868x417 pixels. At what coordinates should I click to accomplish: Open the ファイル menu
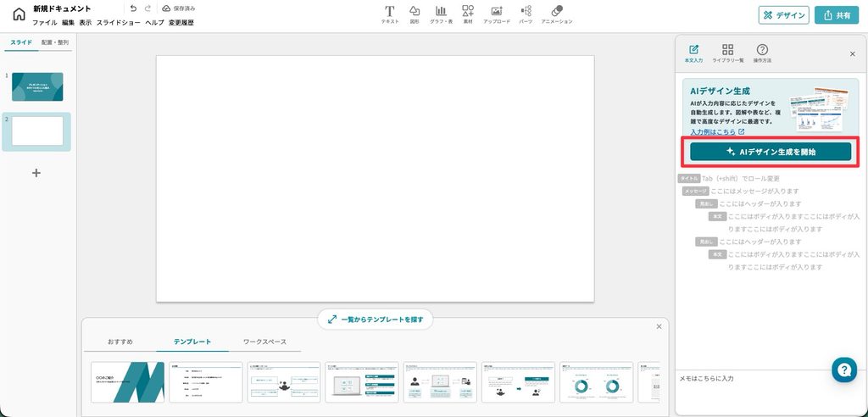tap(45, 23)
